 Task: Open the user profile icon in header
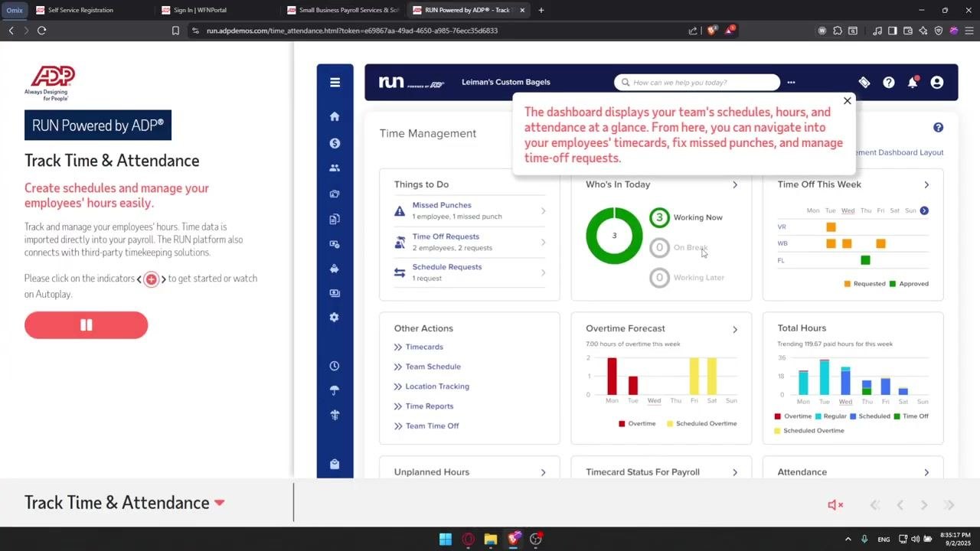coord(937,83)
